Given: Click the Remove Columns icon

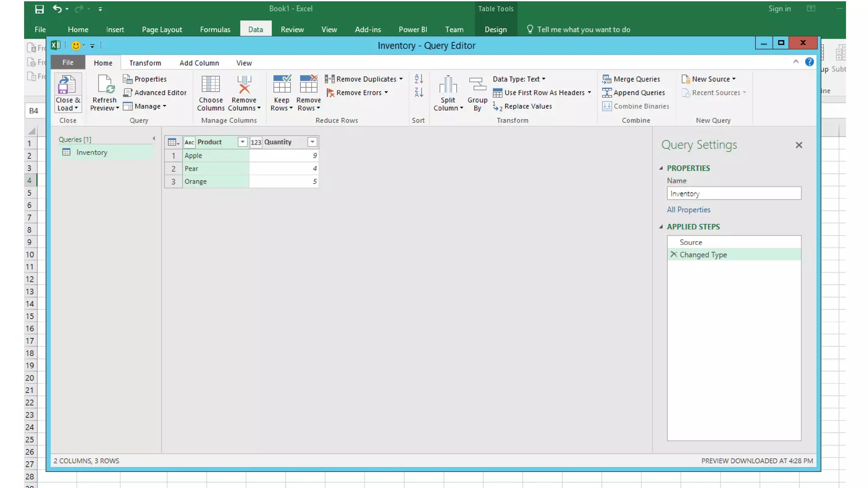Looking at the screenshot, I should (244, 84).
